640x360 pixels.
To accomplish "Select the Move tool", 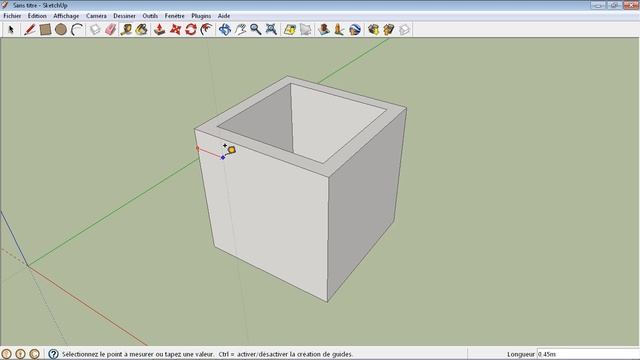I will point(175,29).
